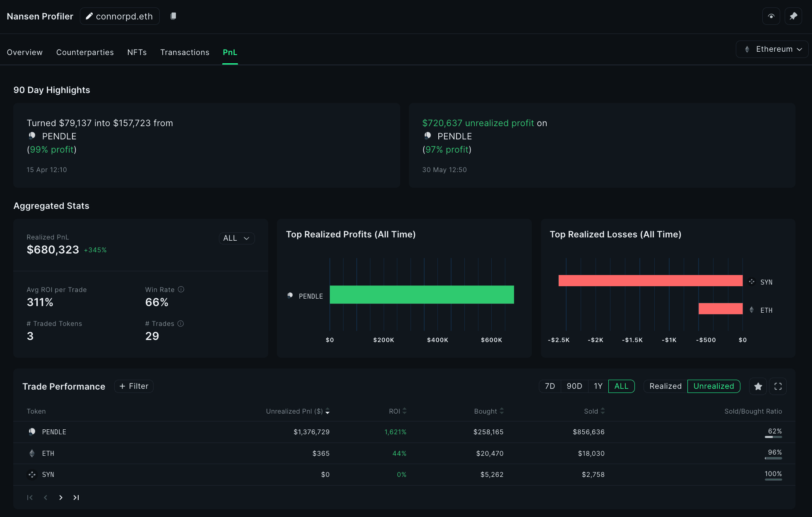
Task: Click the pin icon in the top right
Action: (793, 16)
